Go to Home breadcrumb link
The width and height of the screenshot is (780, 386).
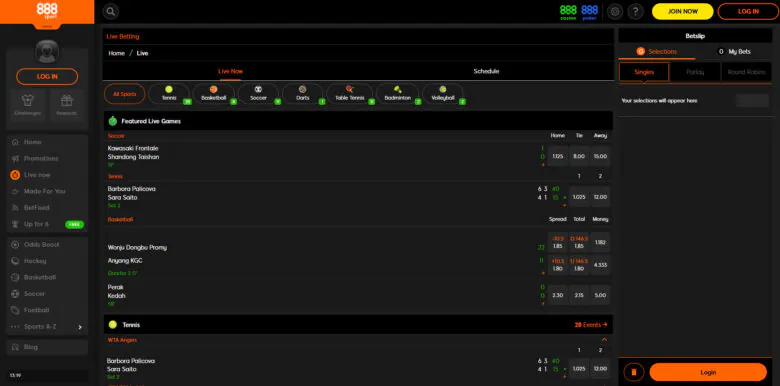pos(116,53)
